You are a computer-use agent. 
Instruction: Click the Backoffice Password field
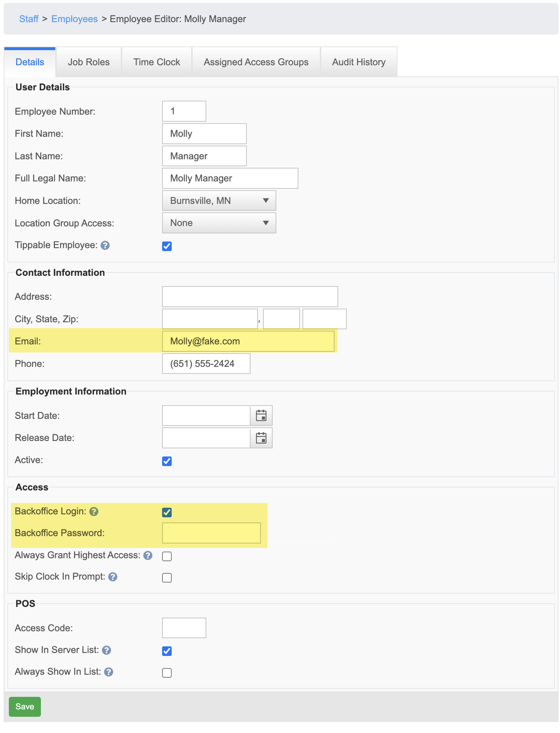(211, 533)
